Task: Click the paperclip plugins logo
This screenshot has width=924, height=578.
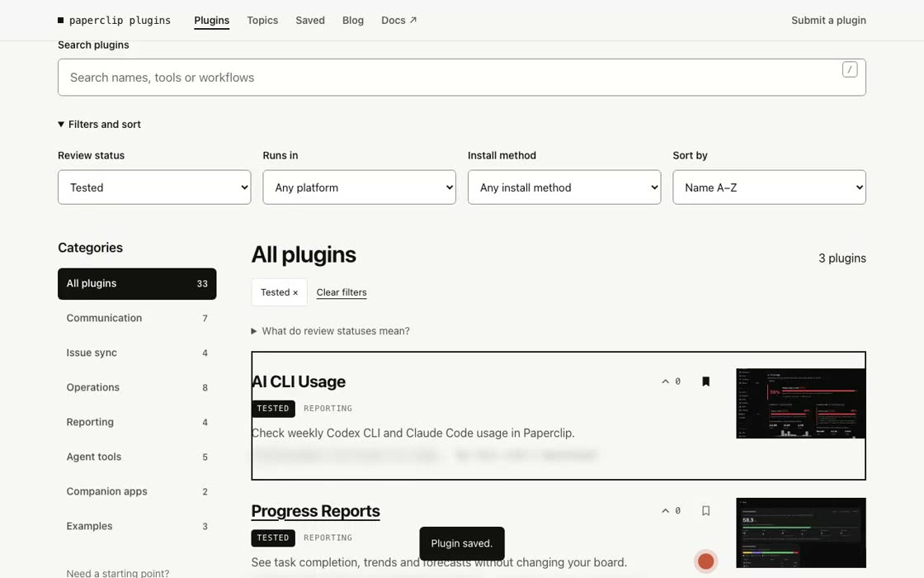Action: 115,20
